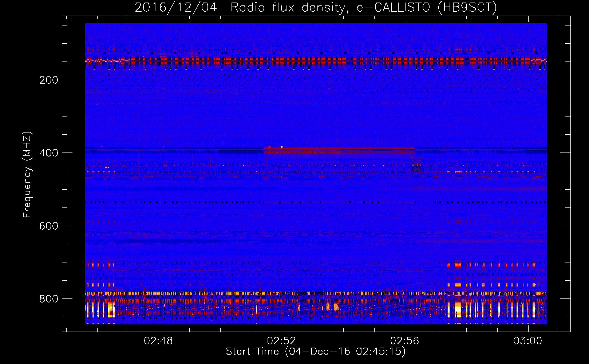
Task: Click the 400 frequency tick label
Action: tap(49, 153)
